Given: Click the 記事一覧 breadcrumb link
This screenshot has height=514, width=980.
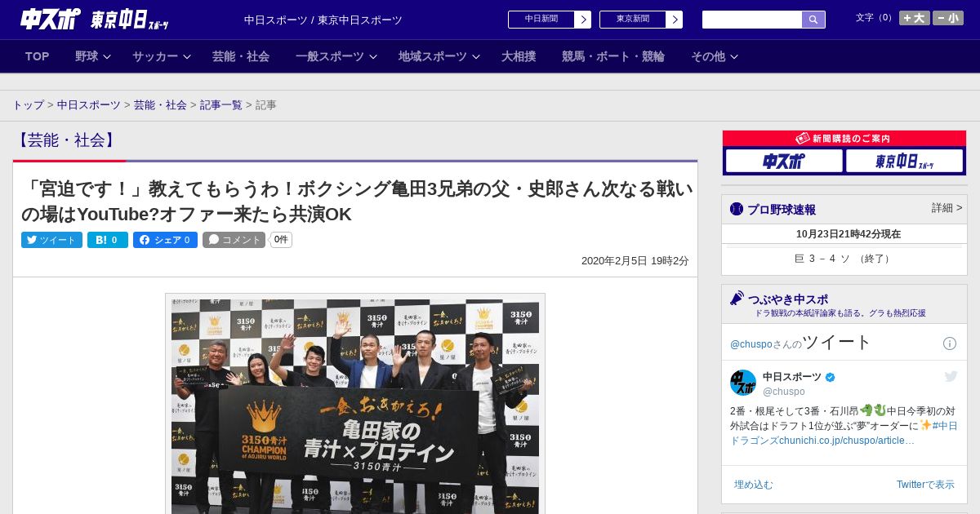Looking at the screenshot, I should (221, 105).
